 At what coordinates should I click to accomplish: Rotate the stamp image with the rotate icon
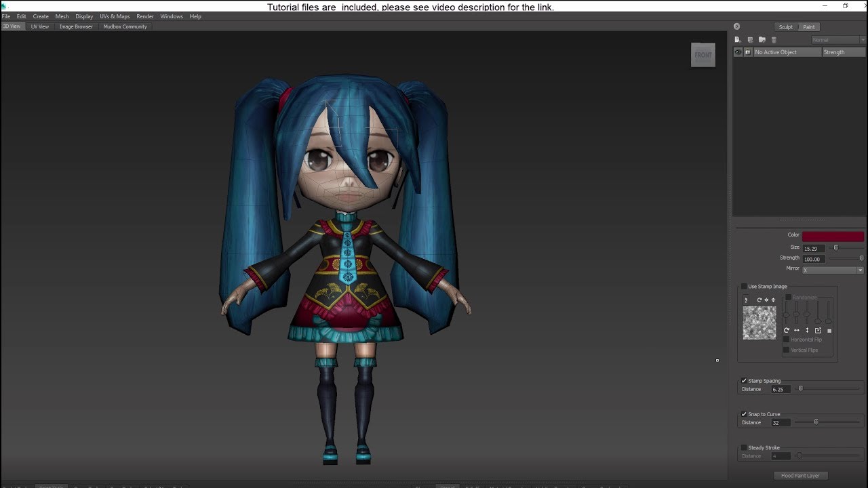[x=787, y=330]
